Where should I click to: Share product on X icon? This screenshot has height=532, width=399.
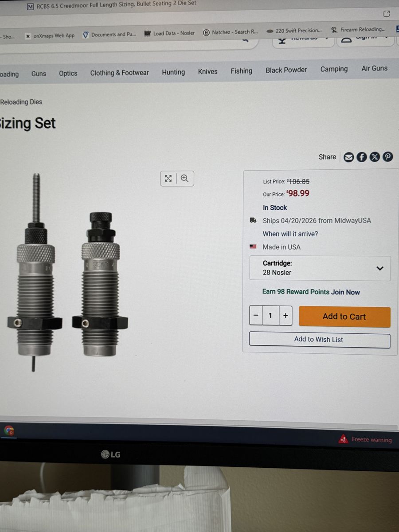(x=375, y=157)
